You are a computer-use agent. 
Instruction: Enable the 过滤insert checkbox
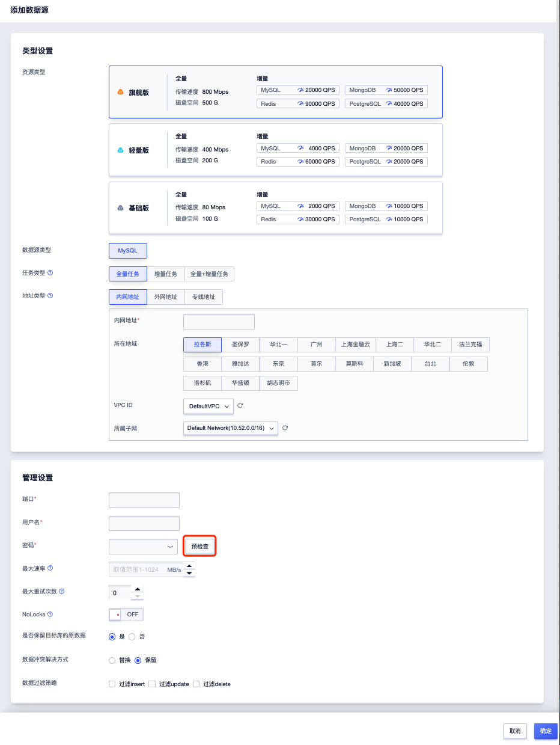(112, 684)
